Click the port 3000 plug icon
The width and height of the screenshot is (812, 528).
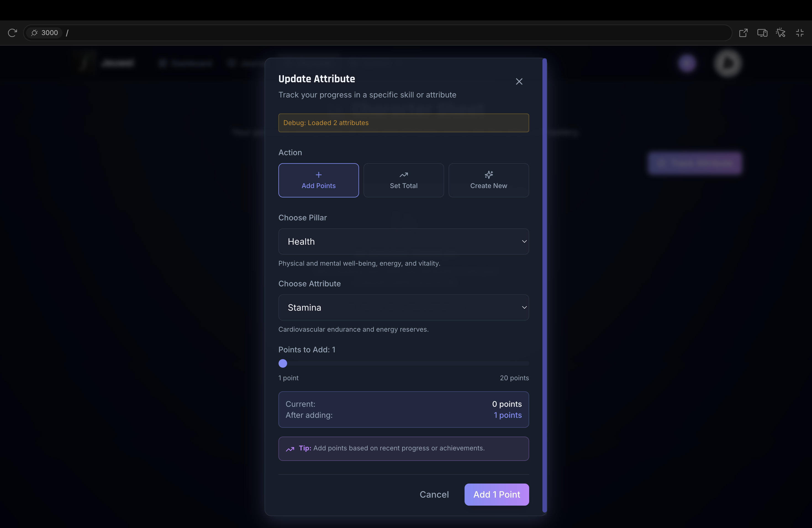[35, 33]
